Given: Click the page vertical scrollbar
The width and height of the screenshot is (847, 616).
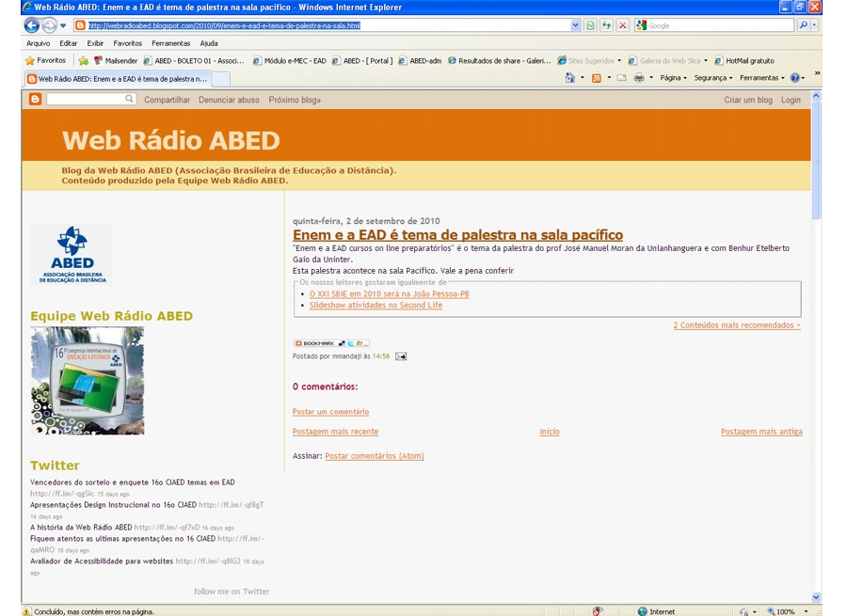Looking at the screenshot, I should point(816,346).
